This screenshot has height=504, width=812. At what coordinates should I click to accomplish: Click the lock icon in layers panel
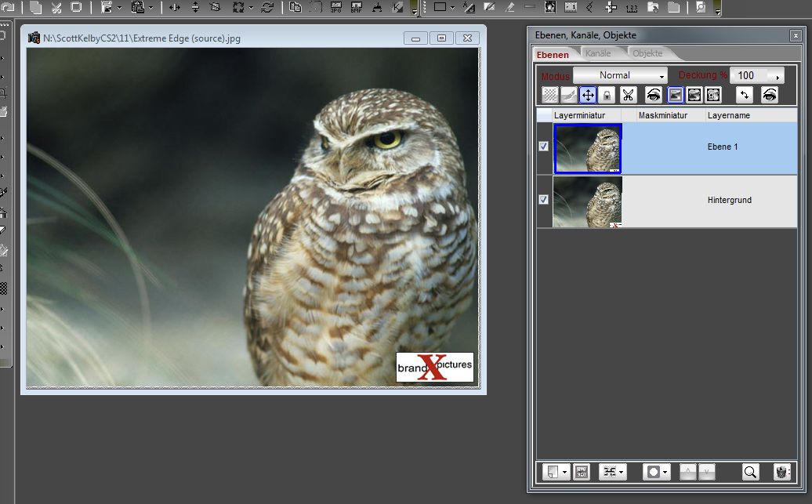tap(607, 95)
